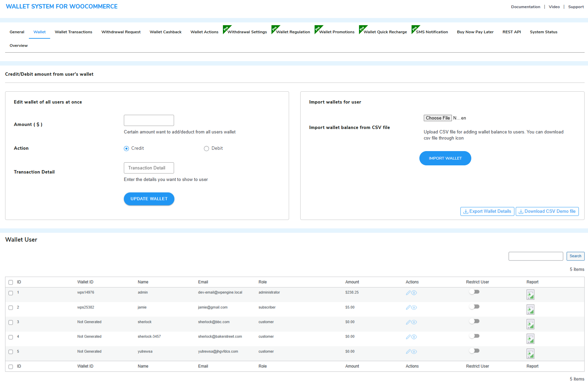The width and height of the screenshot is (588, 383).
Task: Click view eye icon for jamie row
Action: pos(414,308)
